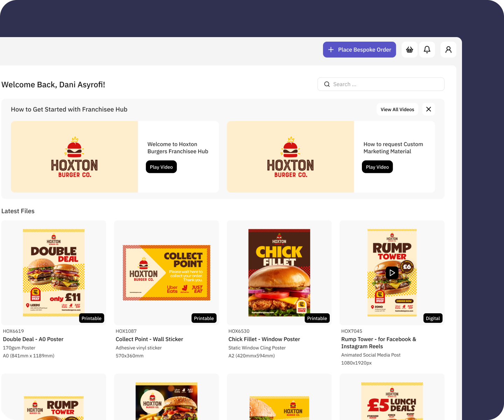
Task: Click file code HOX1087
Action: click(126, 331)
